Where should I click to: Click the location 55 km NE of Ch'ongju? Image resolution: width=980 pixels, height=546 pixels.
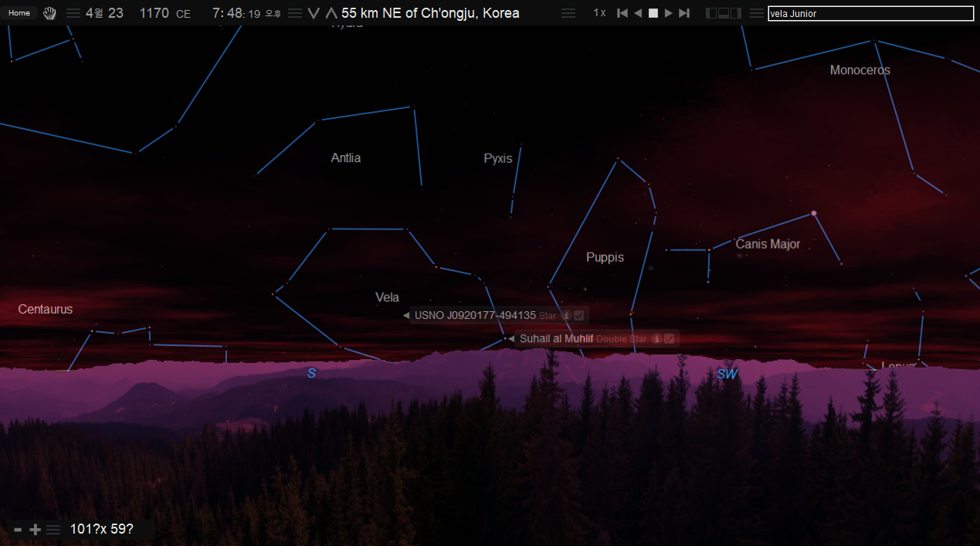[x=430, y=13]
